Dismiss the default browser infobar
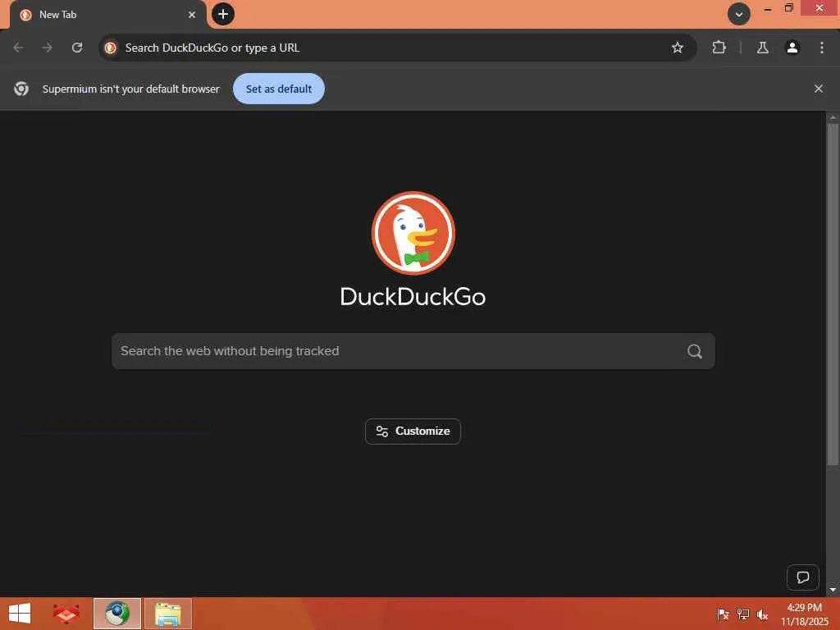The height and width of the screenshot is (630, 840). (818, 89)
